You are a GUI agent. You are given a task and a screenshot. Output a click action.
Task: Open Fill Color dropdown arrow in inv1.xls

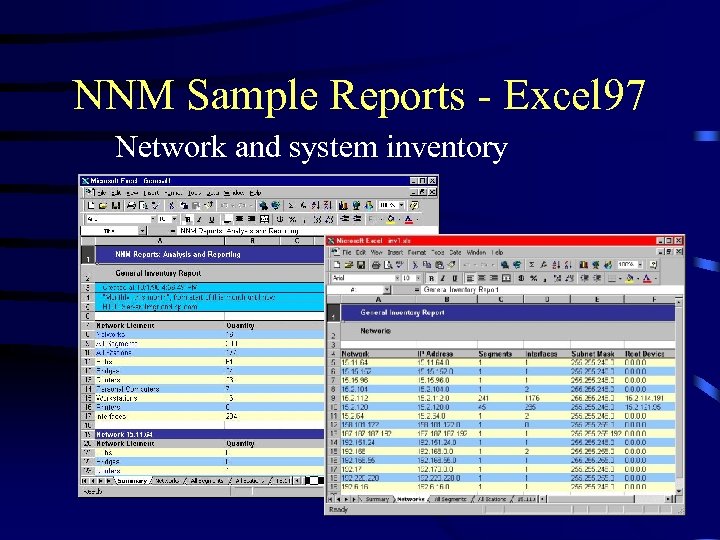(638, 278)
